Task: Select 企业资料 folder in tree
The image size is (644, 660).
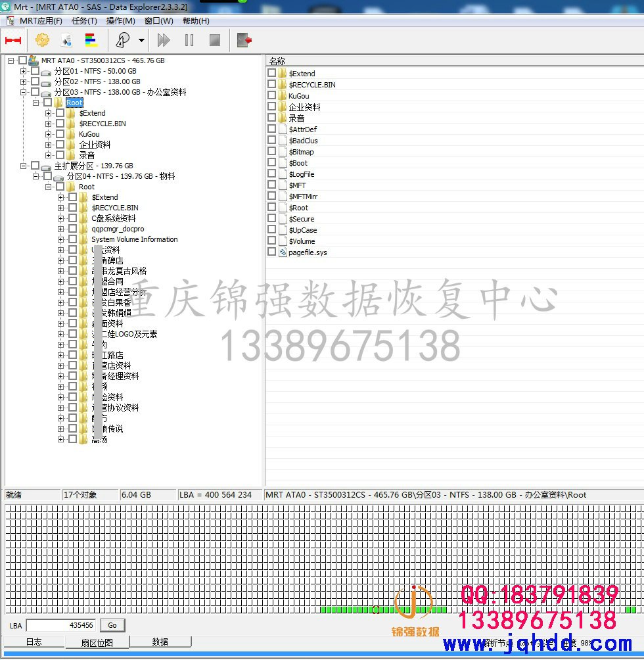Action: click(x=95, y=145)
